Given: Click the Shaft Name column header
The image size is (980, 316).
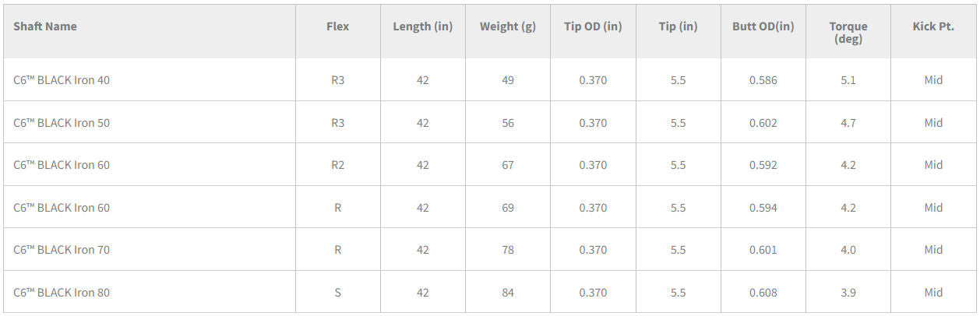Looking at the screenshot, I should click(45, 26).
